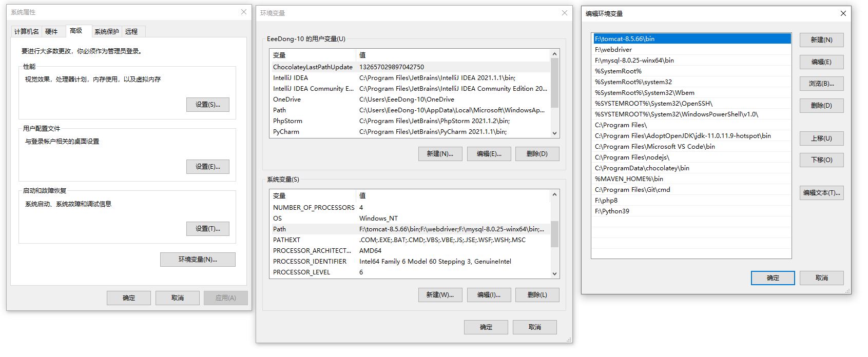
Task: Click 新建(N) button in edit path dialog
Action: (821, 40)
